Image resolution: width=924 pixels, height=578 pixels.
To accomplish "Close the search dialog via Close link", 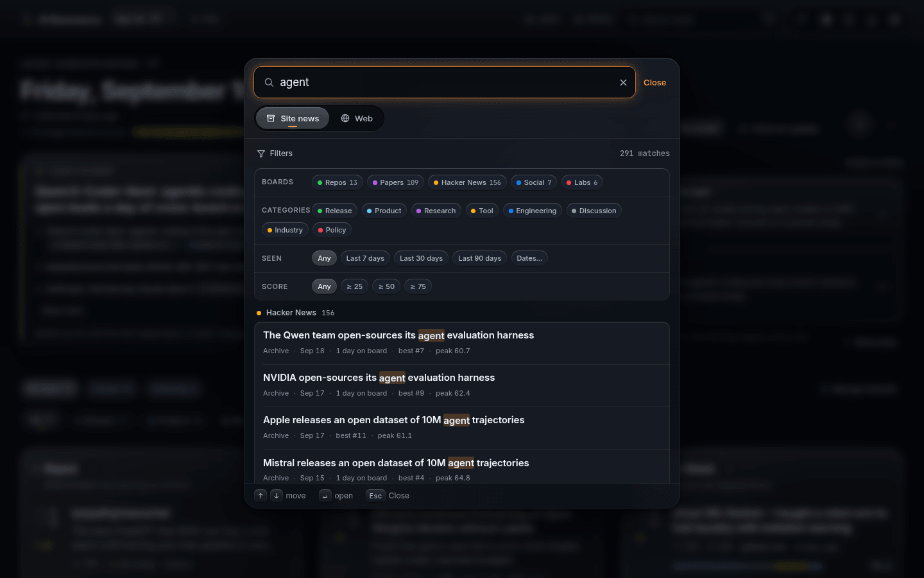I will (x=654, y=83).
